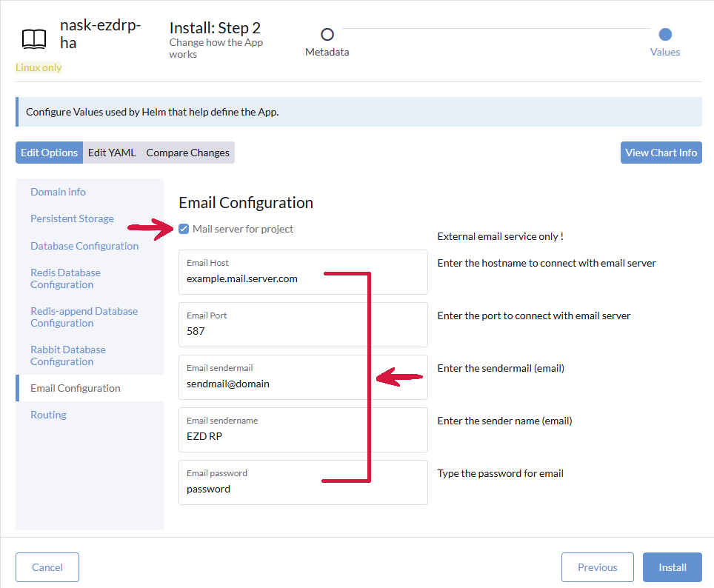Viewport: 714px width, 588px height.
Task: Click the Previous button
Action: coord(597,567)
